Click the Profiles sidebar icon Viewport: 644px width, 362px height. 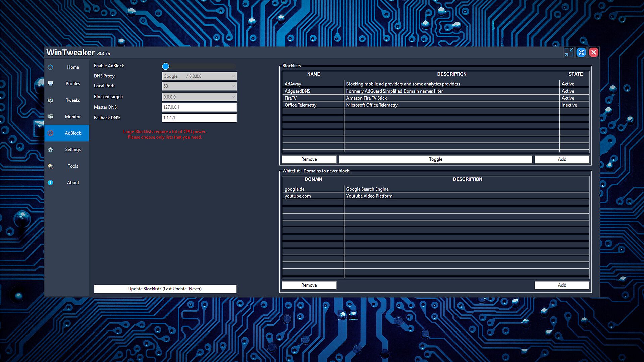click(50, 83)
